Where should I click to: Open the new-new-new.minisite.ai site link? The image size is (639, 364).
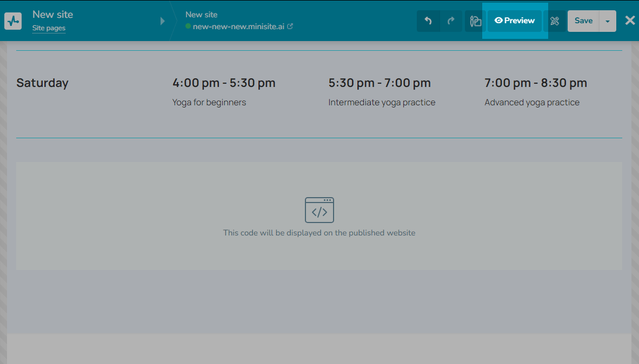(238, 26)
